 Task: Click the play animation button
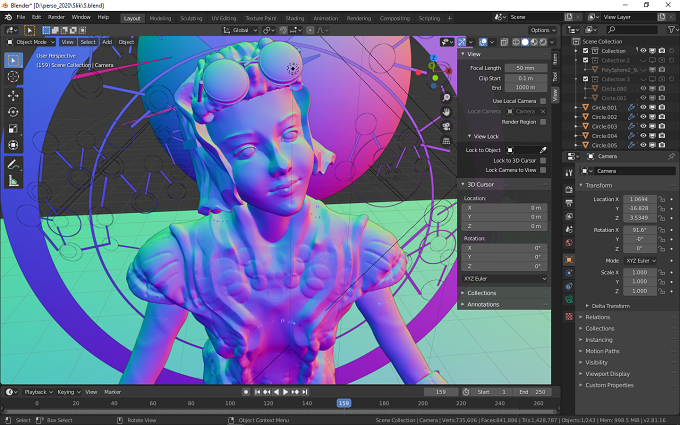tap(286, 392)
